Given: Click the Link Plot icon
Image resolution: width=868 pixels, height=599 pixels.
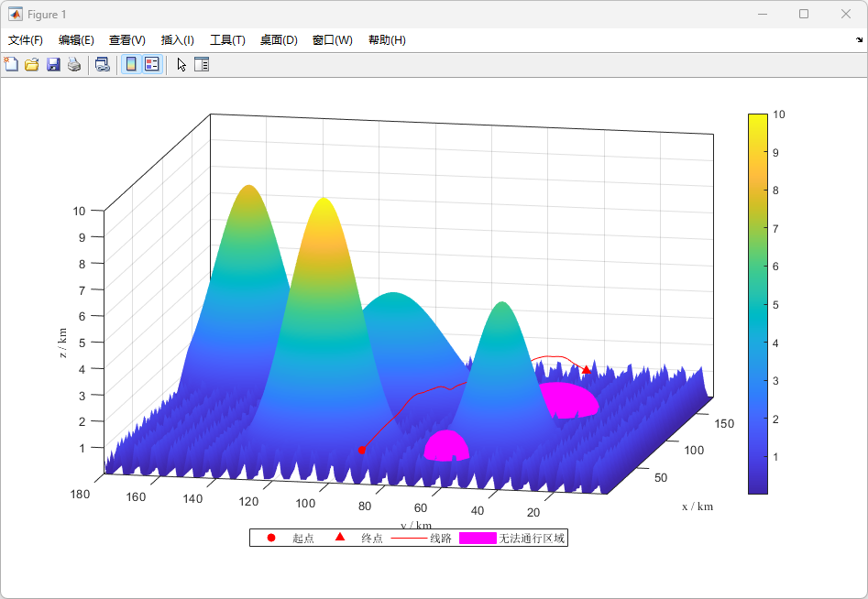Looking at the screenshot, I should click(x=103, y=64).
